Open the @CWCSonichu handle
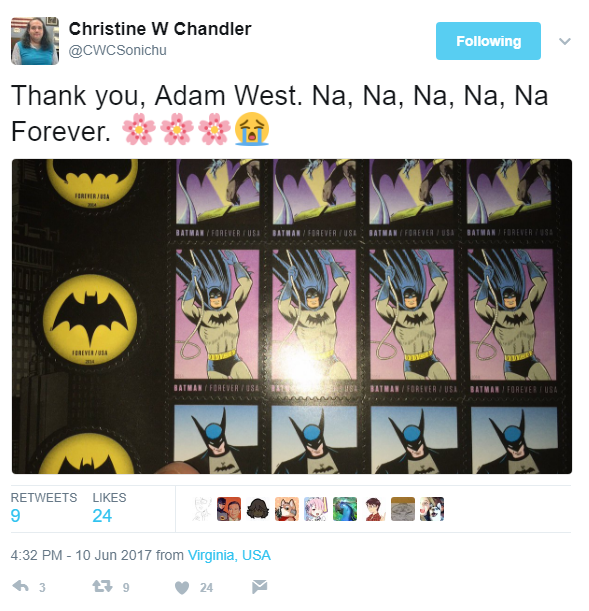This screenshot has width=589, height=611. (x=119, y=51)
